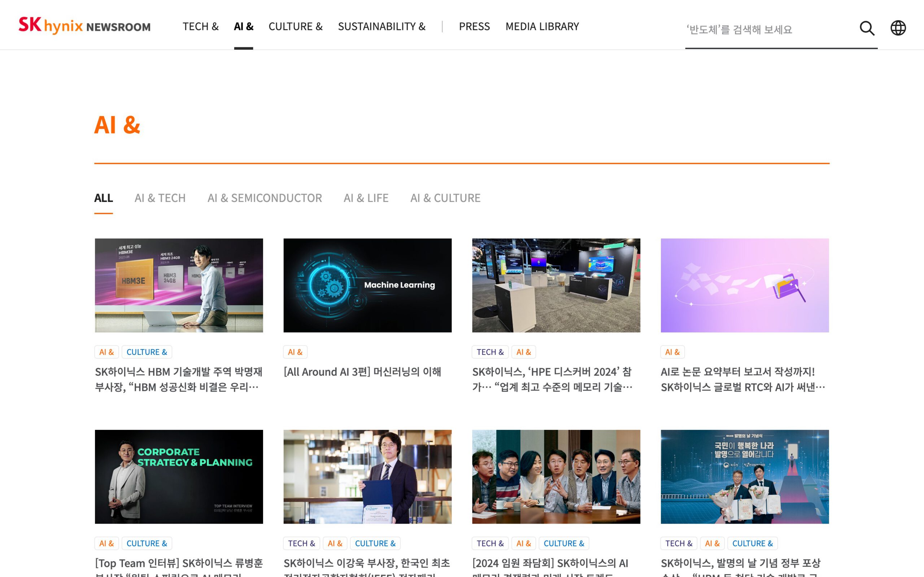Viewport: 924px width, 577px height.
Task: Open the purple folder illustration thumbnail
Action: coord(745,286)
